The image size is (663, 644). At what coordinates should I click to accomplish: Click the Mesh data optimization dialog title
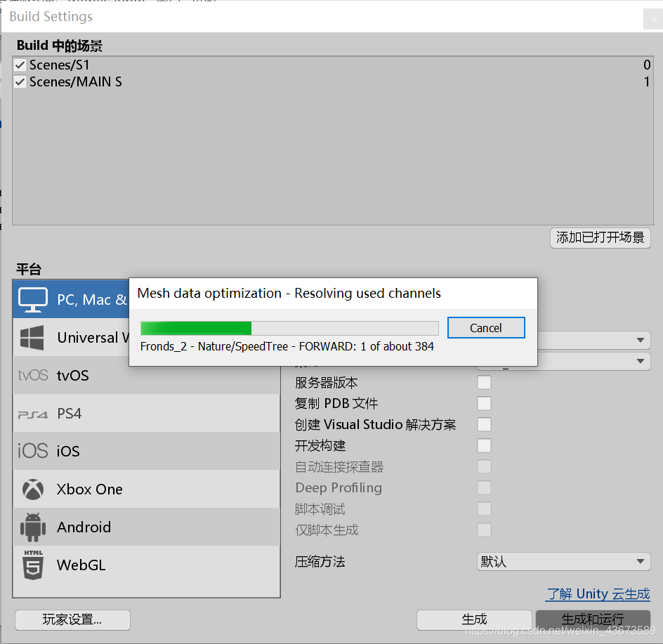click(289, 293)
